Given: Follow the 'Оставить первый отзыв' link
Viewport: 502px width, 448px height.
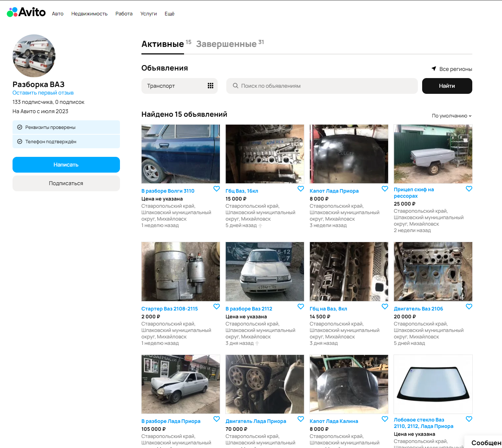Looking at the screenshot, I should pos(43,93).
